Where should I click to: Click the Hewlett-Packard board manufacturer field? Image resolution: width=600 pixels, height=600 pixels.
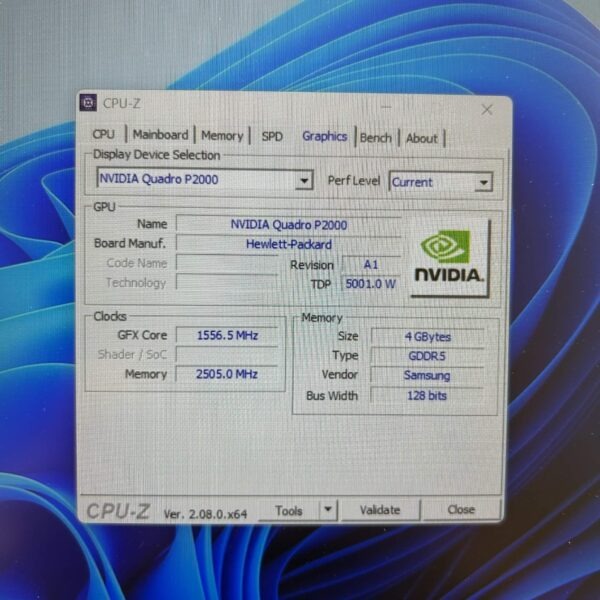pos(289,244)
